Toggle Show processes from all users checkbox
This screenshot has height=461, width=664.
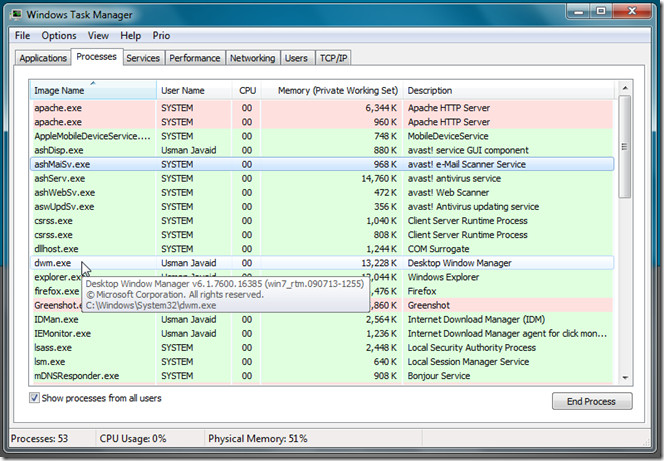point(34,398)
